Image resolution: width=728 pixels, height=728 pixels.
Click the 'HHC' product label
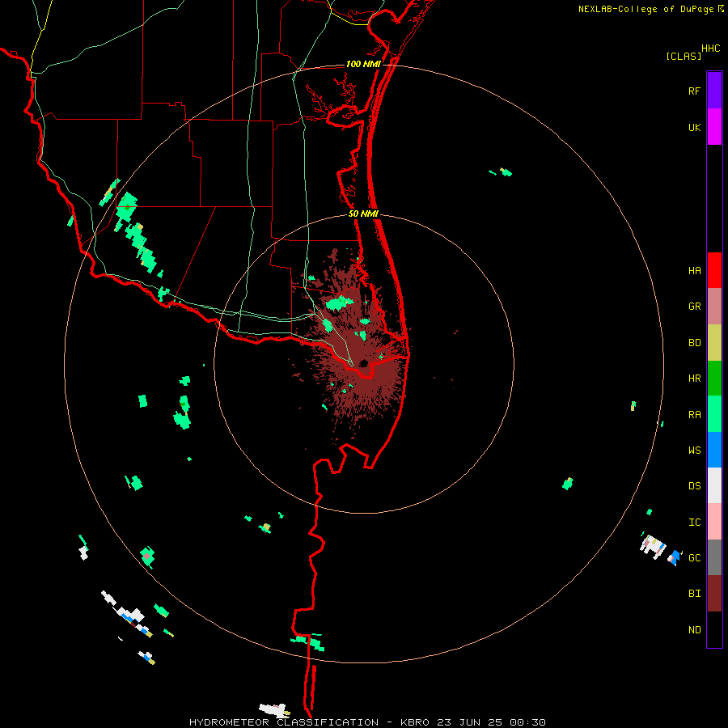click(710, 49)
